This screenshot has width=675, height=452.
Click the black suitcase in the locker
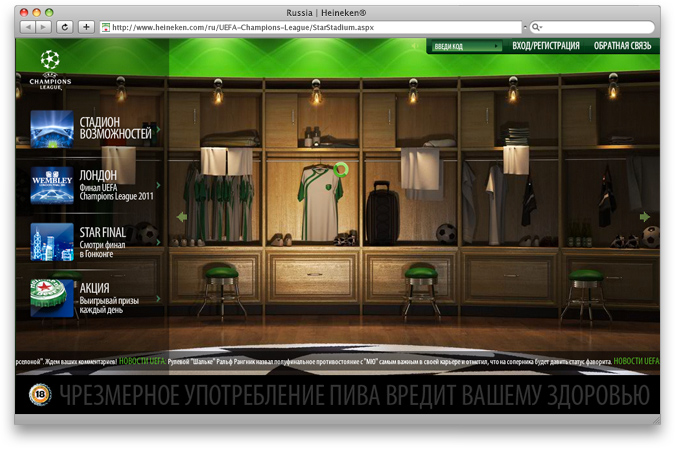pyautogui.click(x=382, y=214)
